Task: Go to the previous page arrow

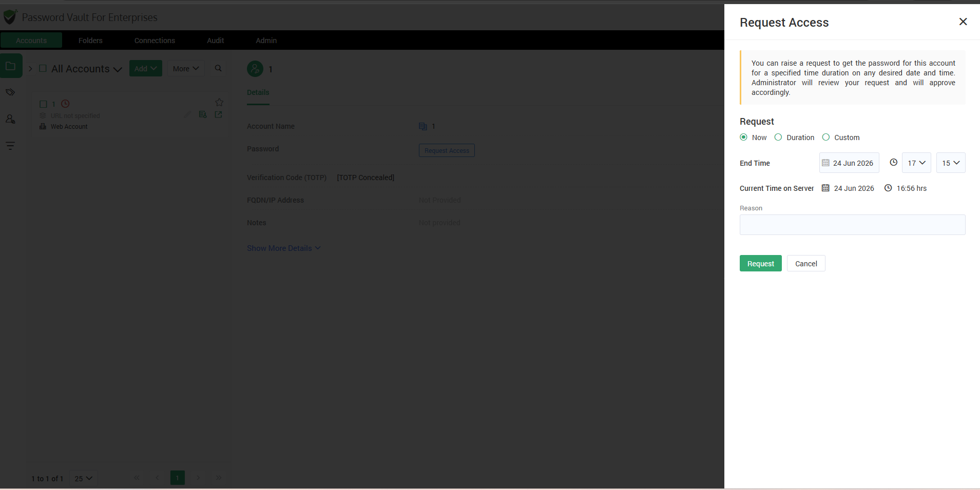Action: pos(157,478)
